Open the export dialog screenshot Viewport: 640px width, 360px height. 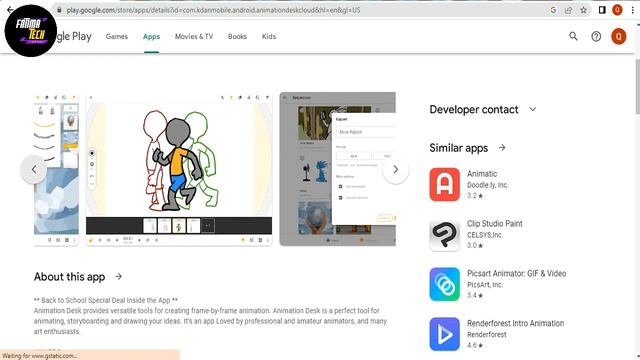click(338, 169)
